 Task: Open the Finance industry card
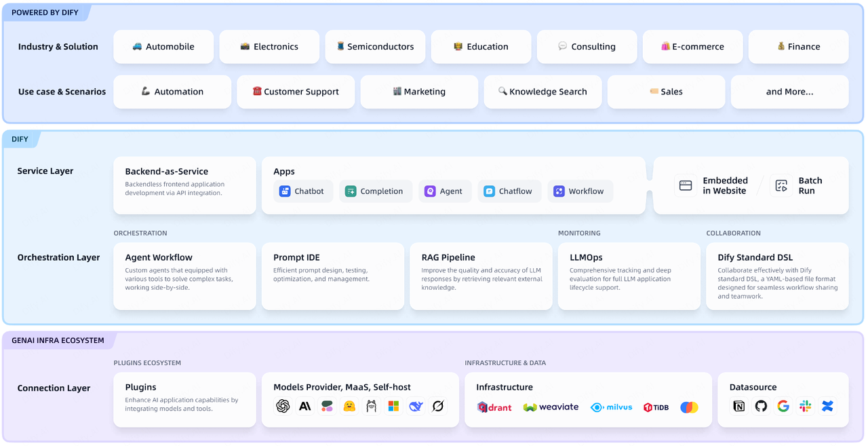(798, 47)
